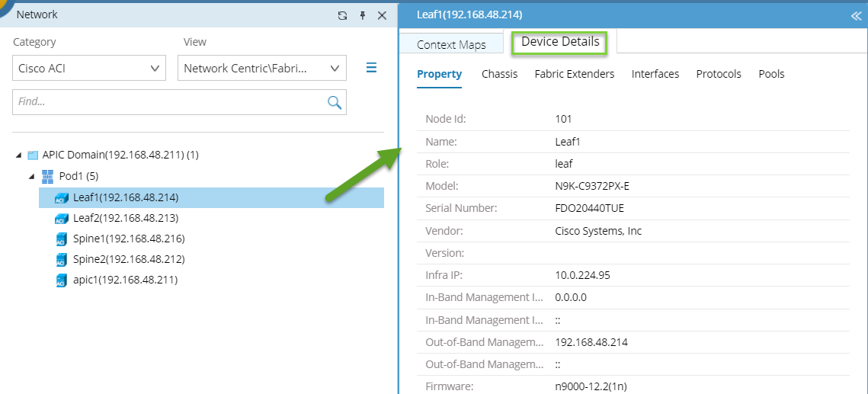Viewport: 868px width, 394px height.
Task: Click the Leaf2 ACI device icon
Action: pyautogui.click(x=62, y=219)
